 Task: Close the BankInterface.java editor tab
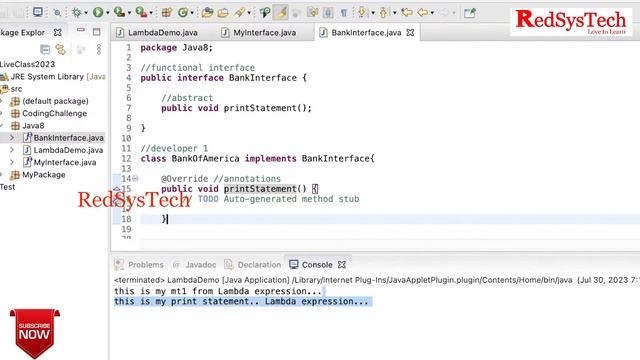[411, 32]
